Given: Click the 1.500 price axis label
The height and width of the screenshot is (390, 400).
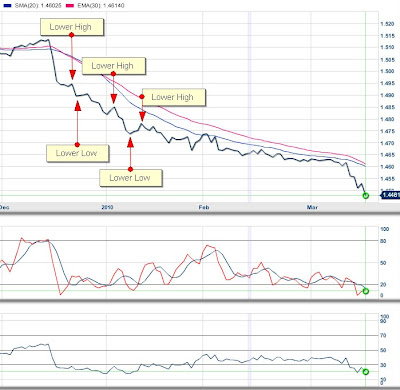Looking at the screenshot, I should [x=387, y=71].
